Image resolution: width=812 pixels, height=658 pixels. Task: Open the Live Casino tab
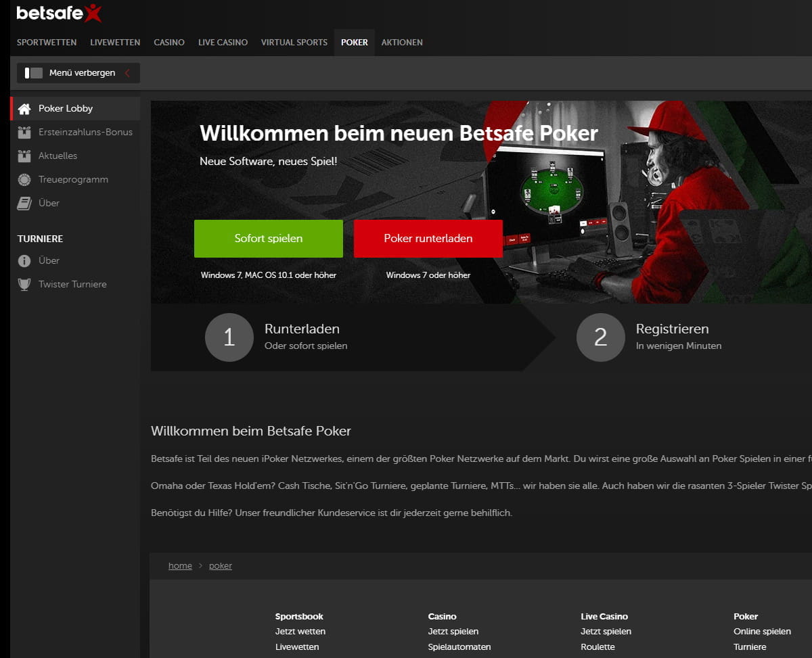click(223, 42)
